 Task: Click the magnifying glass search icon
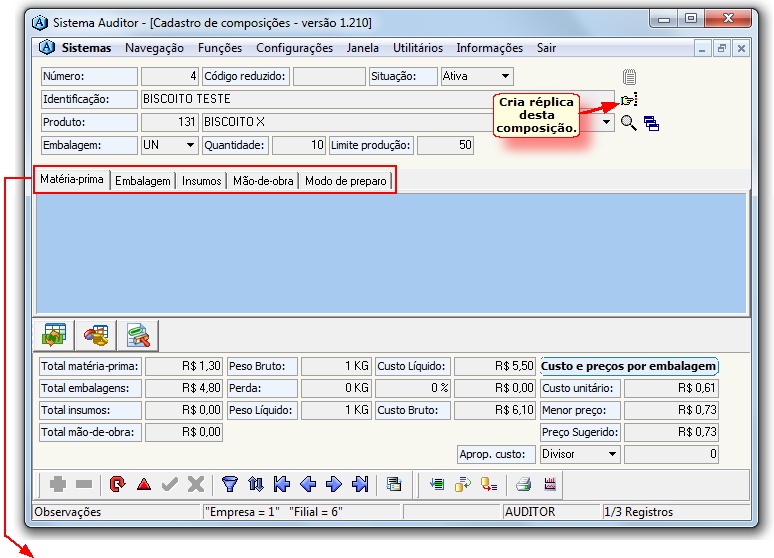628,123
